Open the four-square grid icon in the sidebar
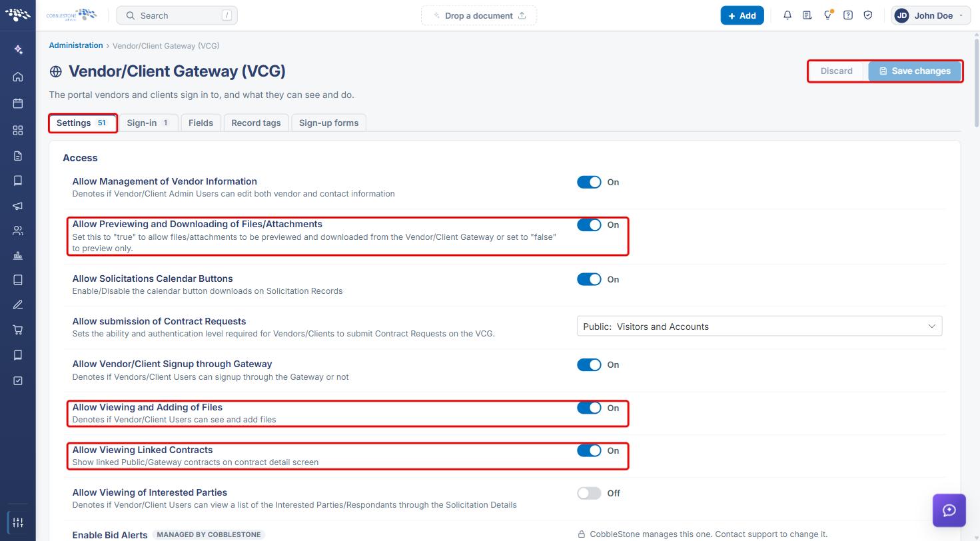Viewport: 980px width, 541px height. [x=18, y=130]
